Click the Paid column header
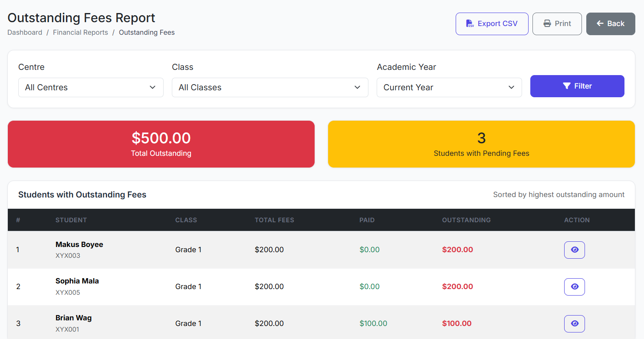644x339 pixels. [x=367, y=220]
